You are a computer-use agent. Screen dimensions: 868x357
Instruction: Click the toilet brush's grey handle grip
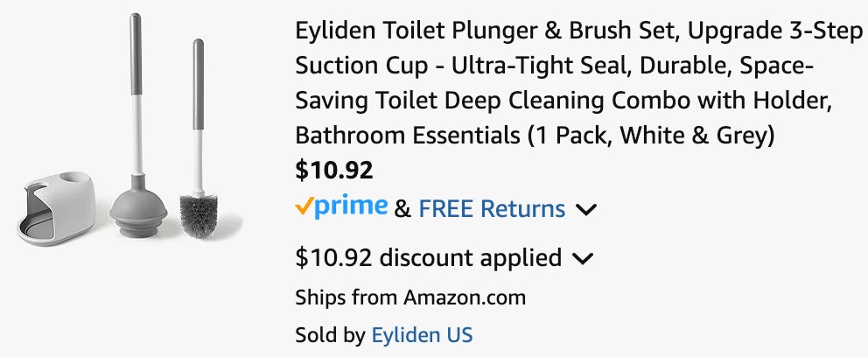click(196, 80)
